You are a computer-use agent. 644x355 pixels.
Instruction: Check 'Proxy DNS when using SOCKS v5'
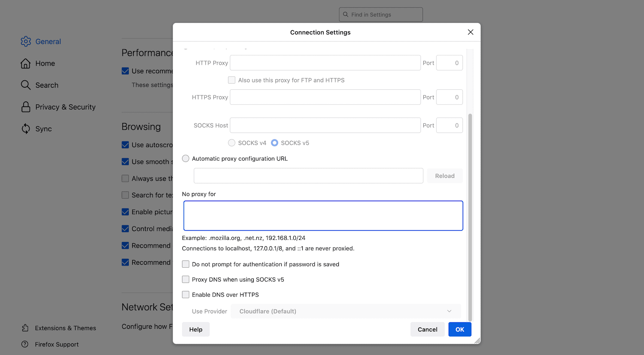[x=185, y=279]
